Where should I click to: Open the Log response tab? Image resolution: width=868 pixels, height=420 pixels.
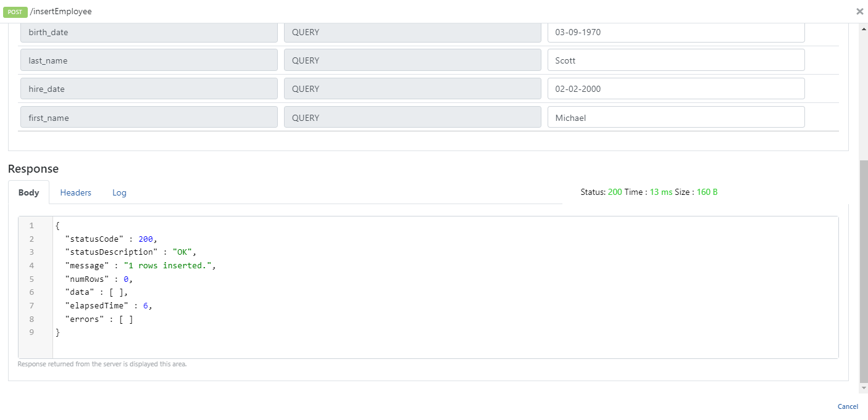point(119,192)
